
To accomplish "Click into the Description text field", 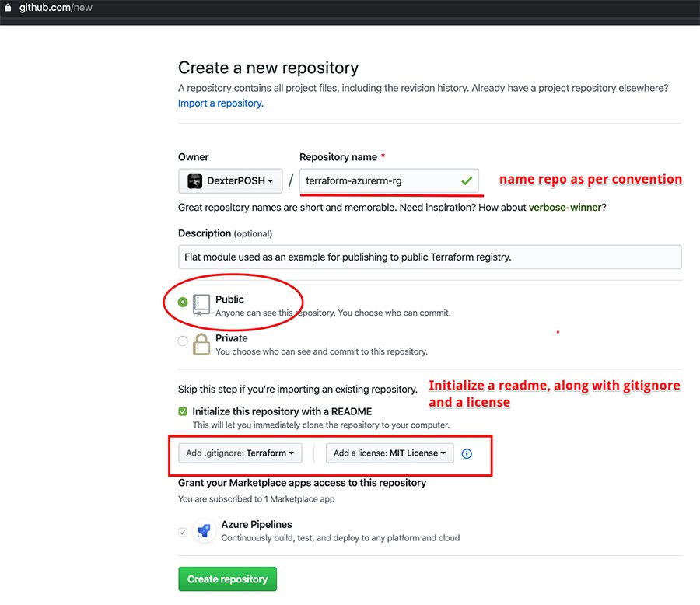I will click(x=429, y=257).
